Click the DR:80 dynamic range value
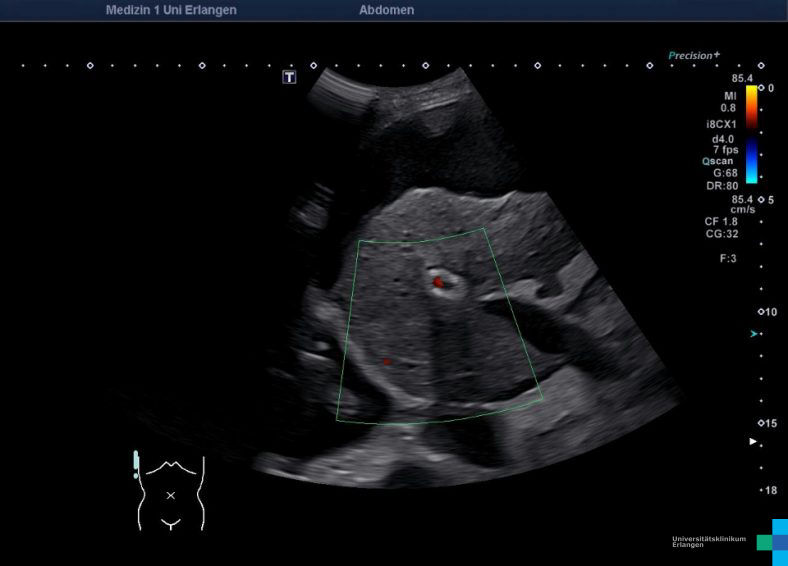The width and height of the screenshot is (788, 566). click(x=720, y=185)
